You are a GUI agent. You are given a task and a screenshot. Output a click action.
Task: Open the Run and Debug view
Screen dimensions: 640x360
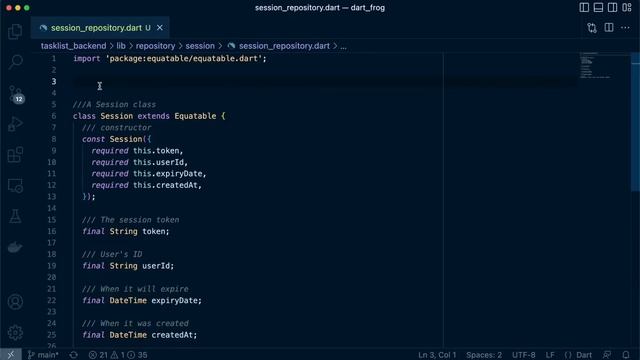tap(15, 124)
